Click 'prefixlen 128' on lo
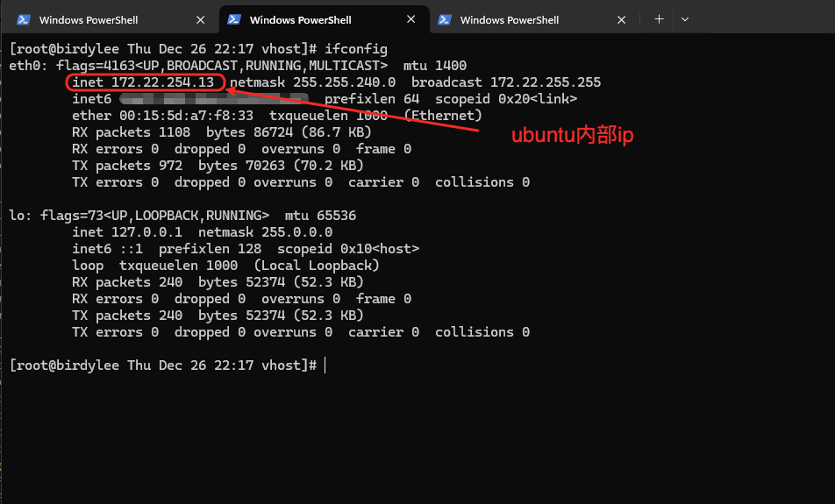 (x=210, y=249)
